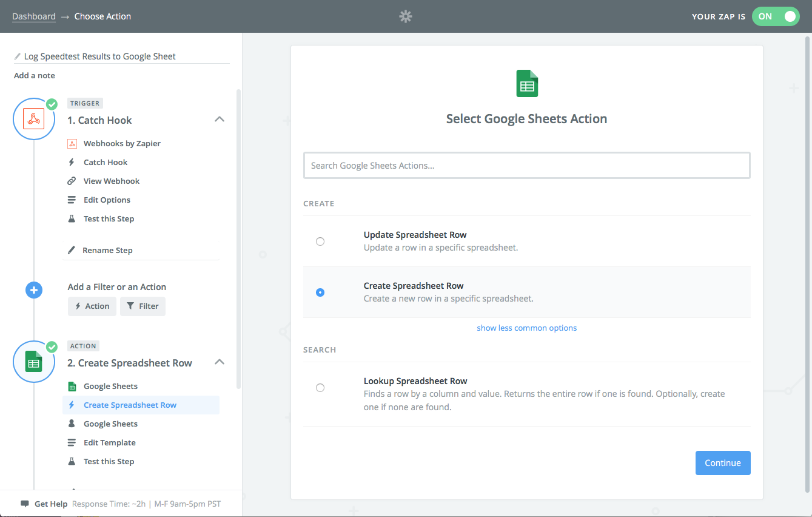Click Get Help at the bottom
Viewport: 812px width, 517px height.
click(51, 504)
